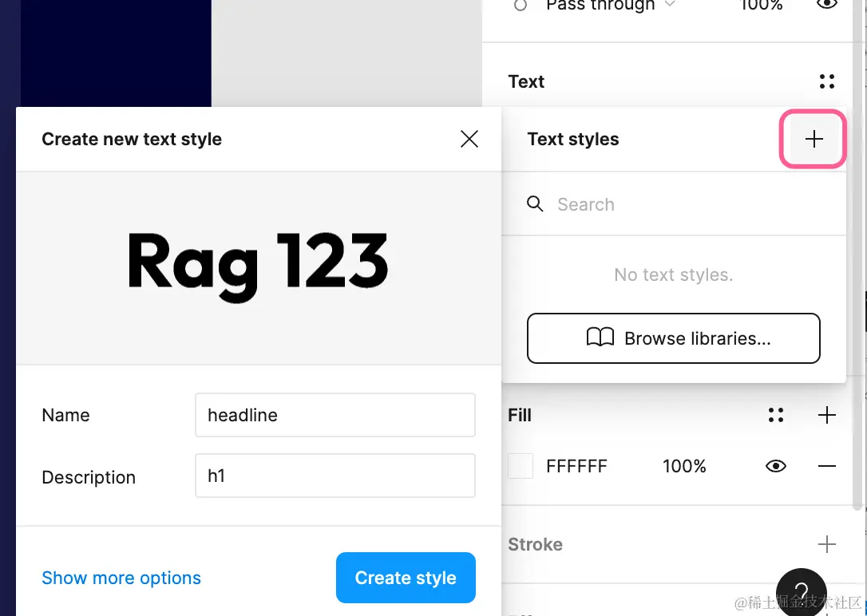Viewport: 867px width, 616px height.
Task: Click the search magnifier icon in Text styles
Action: pyautogui.click(x=535, y=203)
